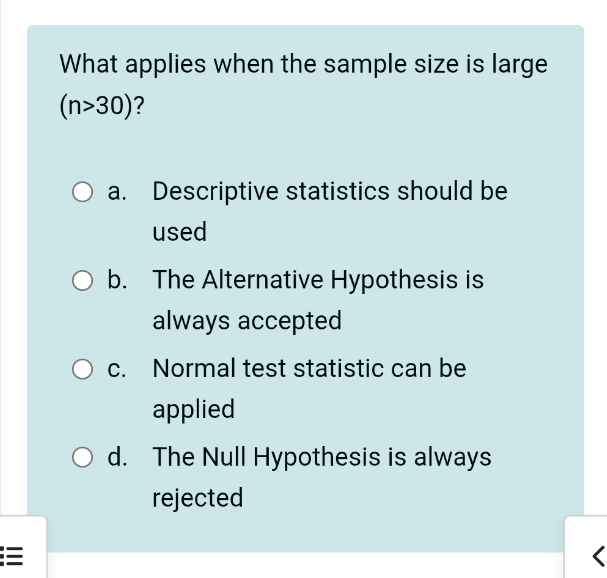The image size is (607, 578).
Task: Click the 'c.' option letter label
Action: (x=117, y=369)
